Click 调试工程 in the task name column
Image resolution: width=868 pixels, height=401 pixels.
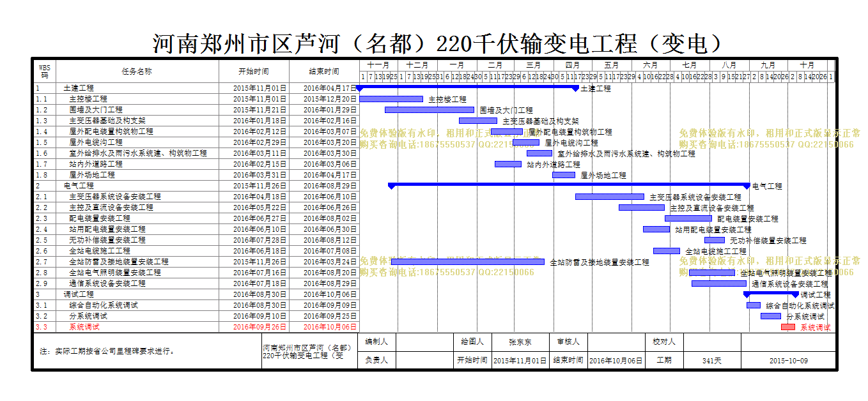tap(79, 294)
